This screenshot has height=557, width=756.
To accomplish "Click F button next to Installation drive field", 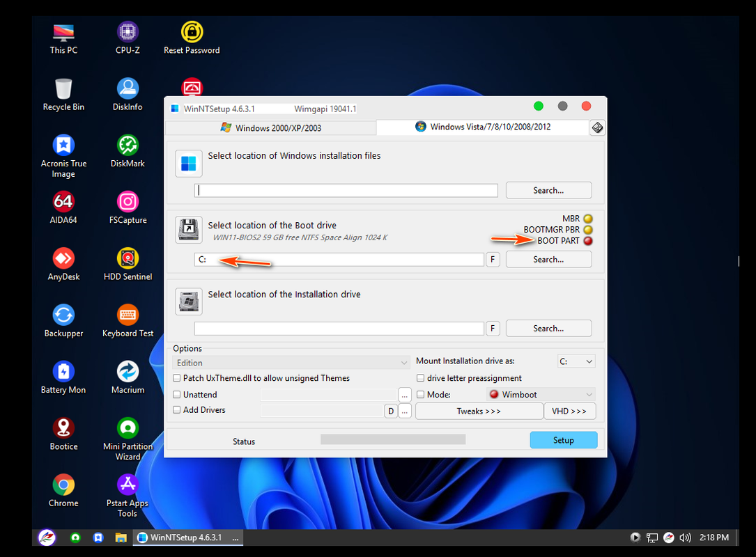I will [x=492, y=328].
